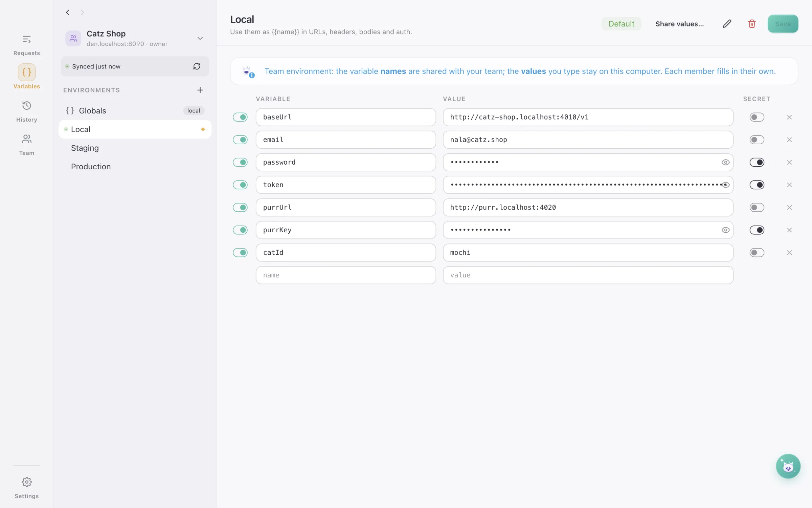Mark catId as secret
Image resolution: width=812 pixels, height=508 pixels.
coord(757,253)
